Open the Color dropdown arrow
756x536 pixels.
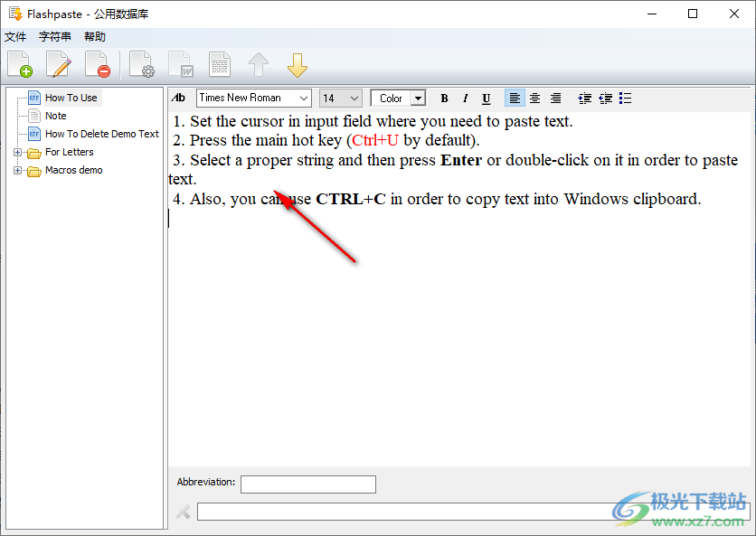coord(418,99)
